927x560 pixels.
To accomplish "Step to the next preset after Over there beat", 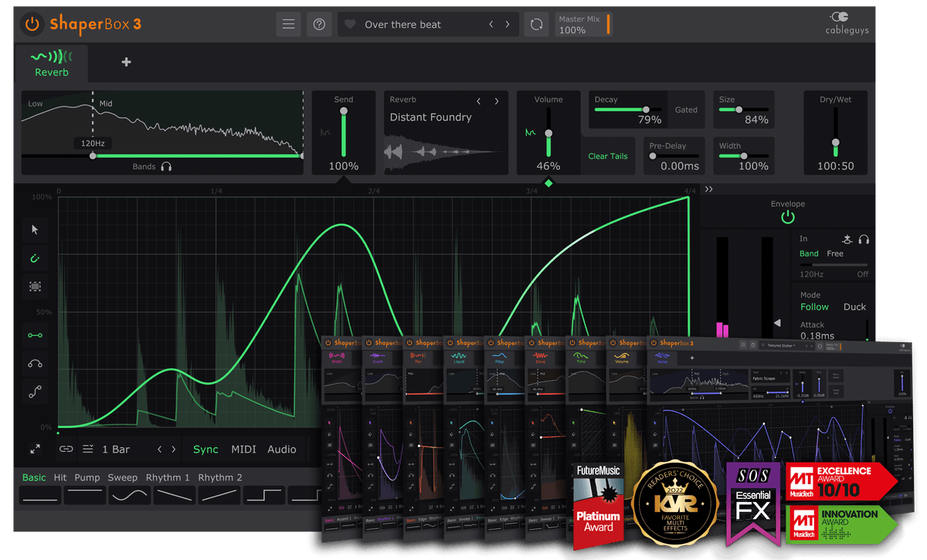I will pos(508,25).
